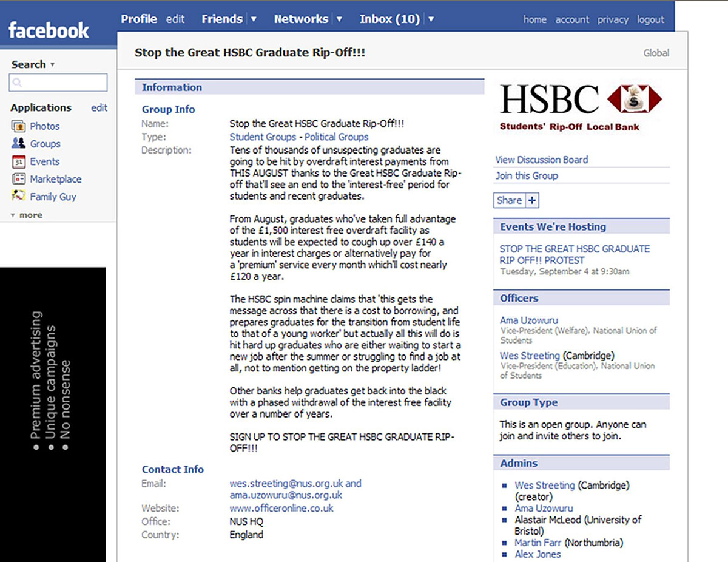Image resolution: width=728 pixels, height=562 pixels.
Task: Open the Networks menu
Action: click(x=301, y=19)
